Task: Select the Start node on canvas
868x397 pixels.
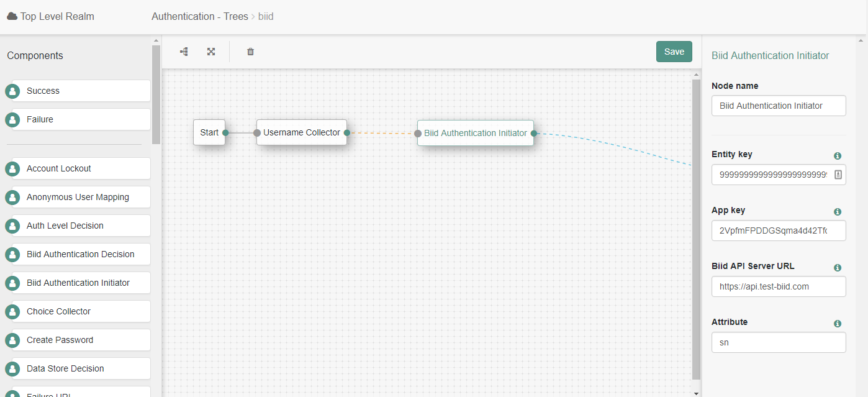Action: pos(209,132)
